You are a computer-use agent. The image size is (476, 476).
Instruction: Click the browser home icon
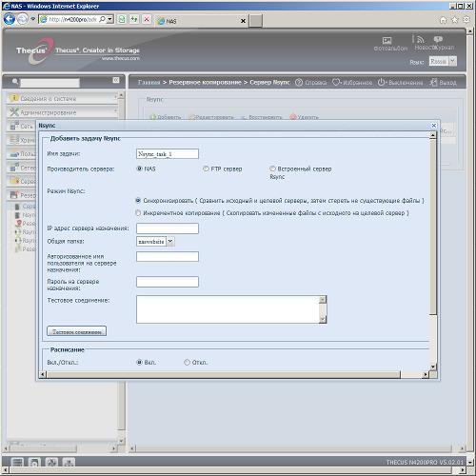coord(443,20)
